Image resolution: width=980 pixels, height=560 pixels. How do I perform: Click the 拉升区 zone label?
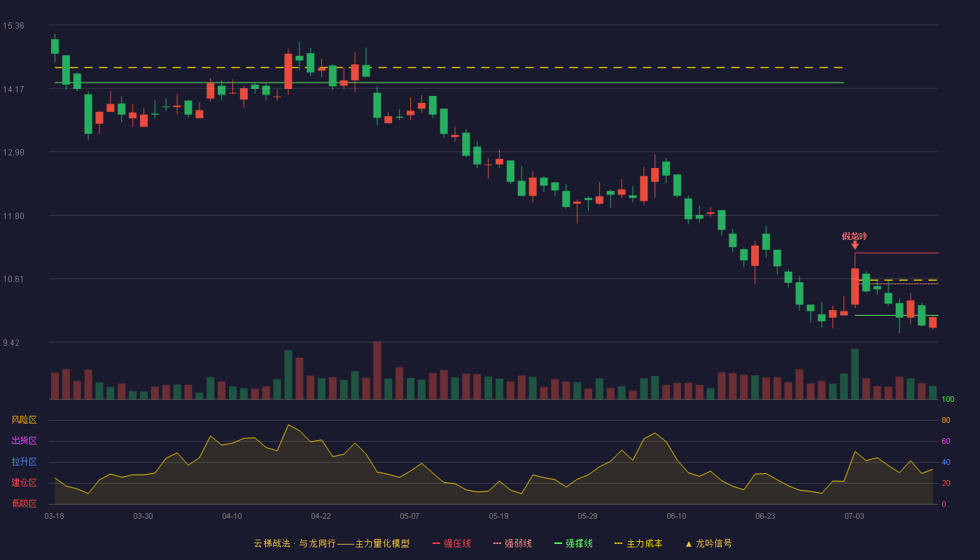[24, 462]
